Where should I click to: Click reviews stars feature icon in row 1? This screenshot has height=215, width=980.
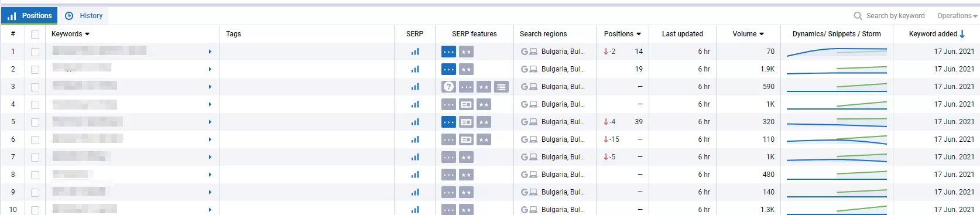click(466, 52)
